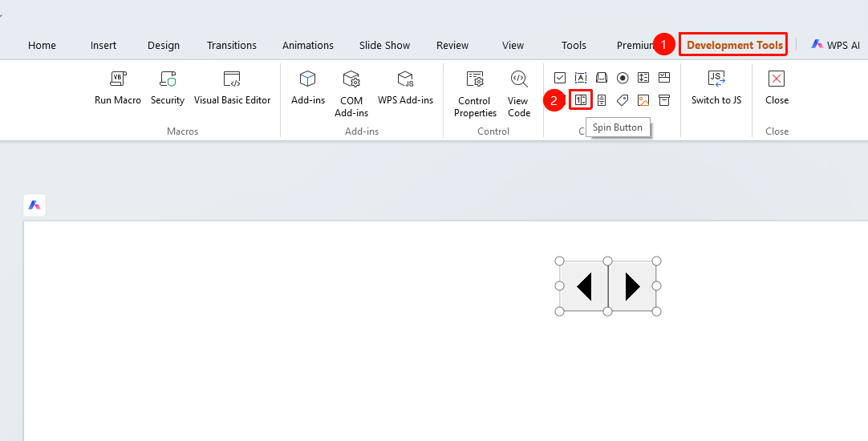
Task: Open WPS AI in the tab bar
Action: [835, 46]
